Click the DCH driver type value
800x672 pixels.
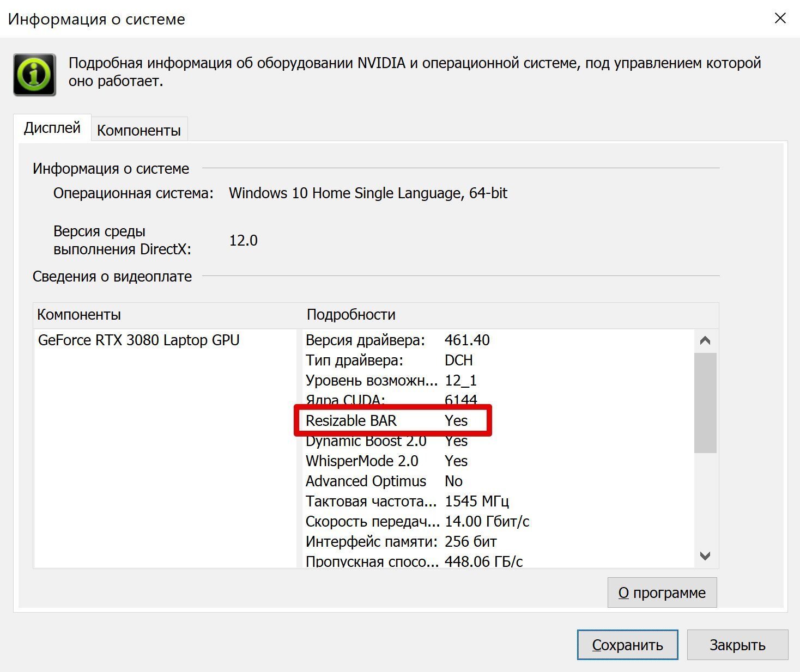coord(459,360)
